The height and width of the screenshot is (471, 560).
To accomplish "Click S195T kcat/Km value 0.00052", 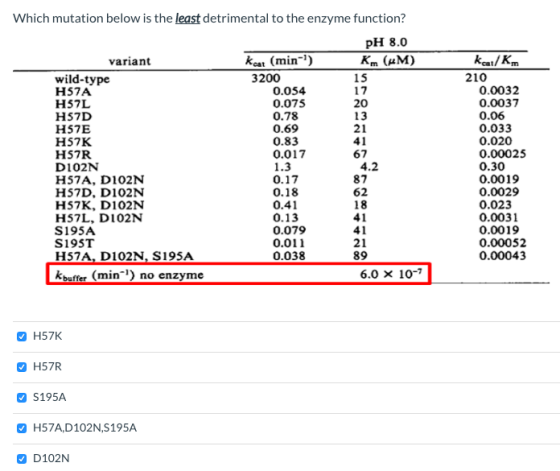I will [x=502, y=243].
